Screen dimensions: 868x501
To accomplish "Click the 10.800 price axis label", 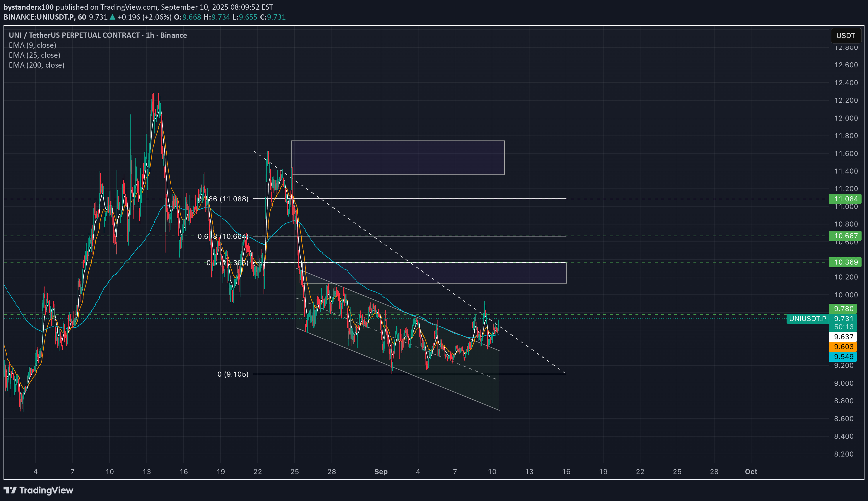I will [846, 224].
